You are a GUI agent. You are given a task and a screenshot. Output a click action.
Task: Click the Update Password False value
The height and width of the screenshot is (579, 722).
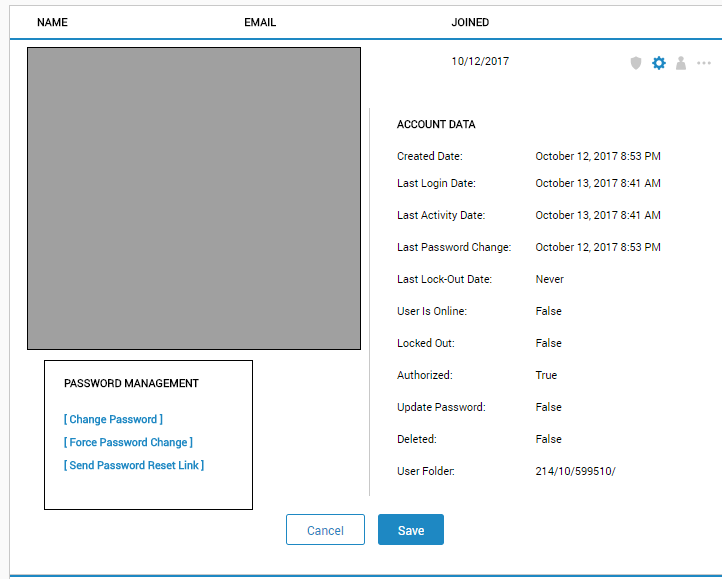click(x=548, y=407)
